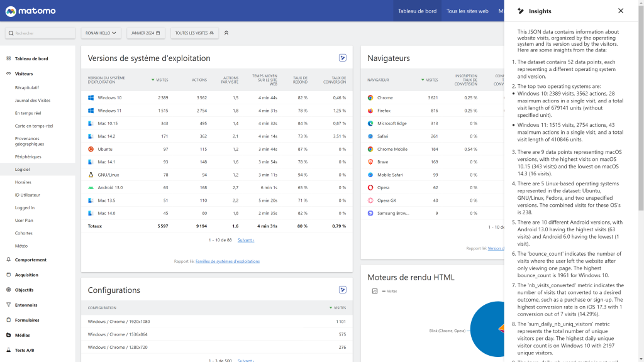This screenshot has height=362, width=644.
Task: Collapse the top controls with double chevron
Action: [226, 33]
